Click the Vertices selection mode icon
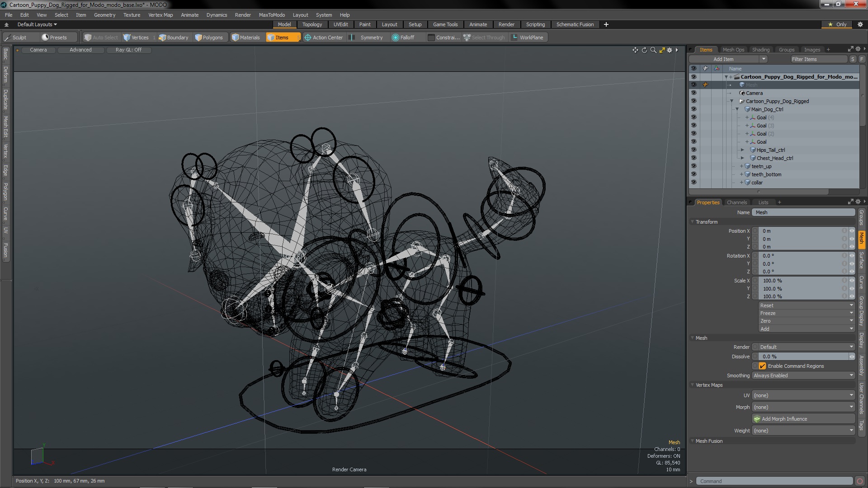 click(127, 38)
